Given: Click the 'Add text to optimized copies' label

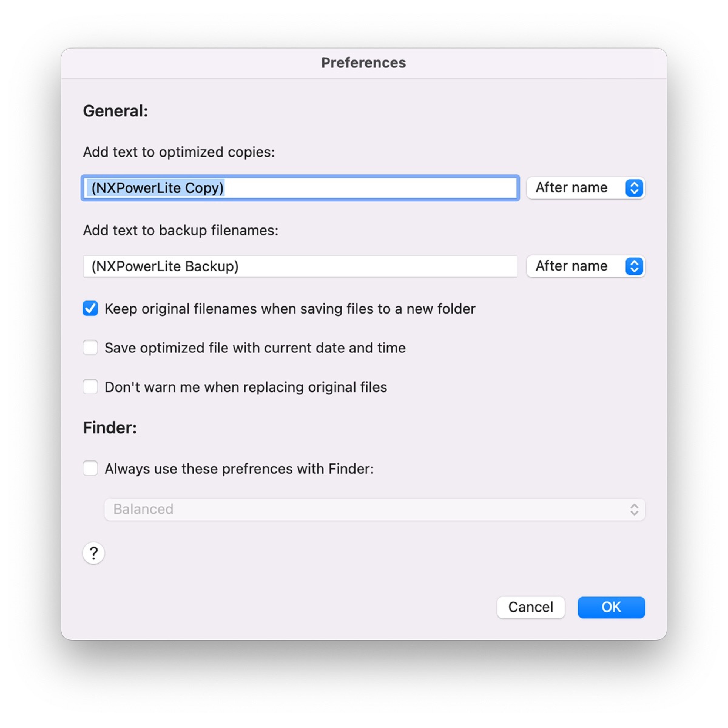Looking at the screenshot, I should tap(179, 152).
